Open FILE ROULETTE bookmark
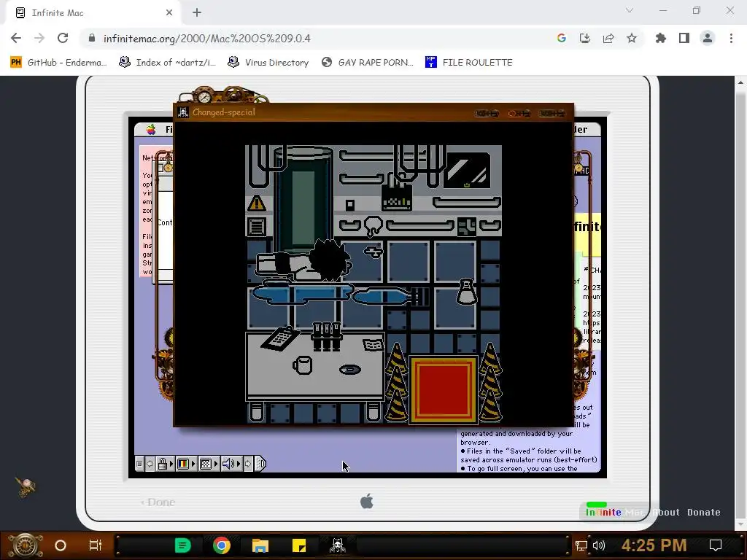This screenshot has width=747, height=560. [x=469, y=63]
